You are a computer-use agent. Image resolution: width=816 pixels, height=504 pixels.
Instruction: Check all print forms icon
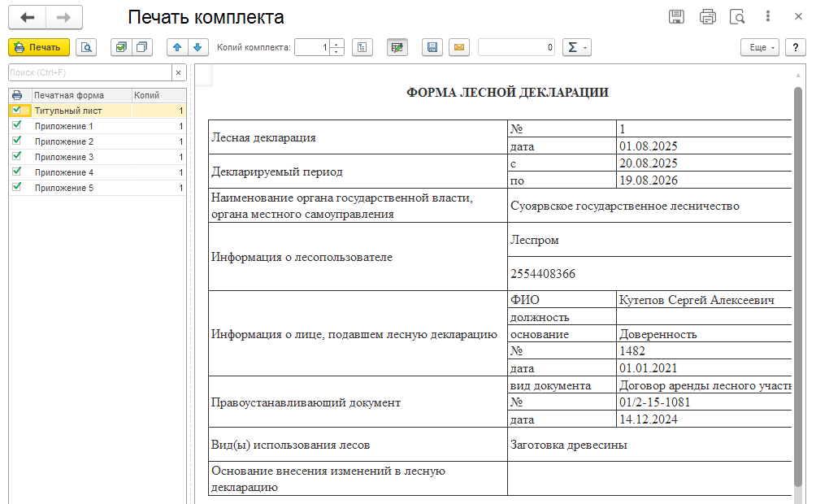click(x=121, y=47)
